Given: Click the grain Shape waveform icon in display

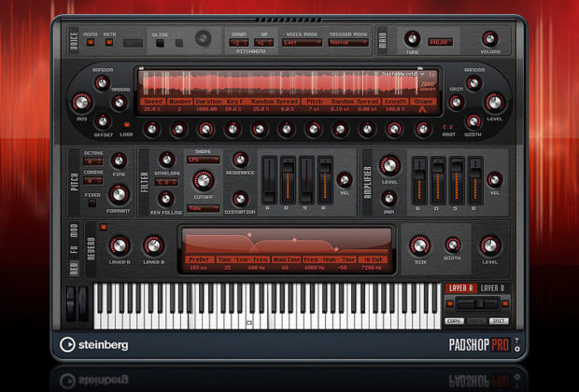Looking at the screenshot, I should tap(423, 109).
